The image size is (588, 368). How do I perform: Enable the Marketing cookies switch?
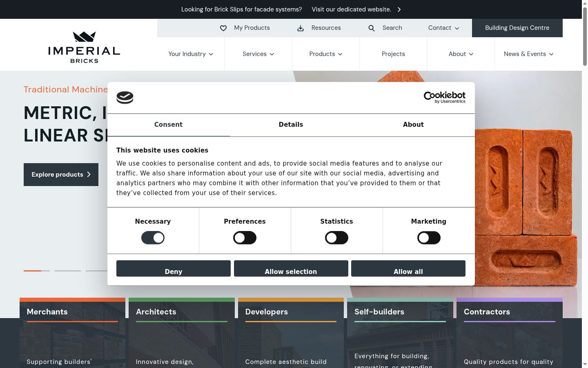[429, 238]
